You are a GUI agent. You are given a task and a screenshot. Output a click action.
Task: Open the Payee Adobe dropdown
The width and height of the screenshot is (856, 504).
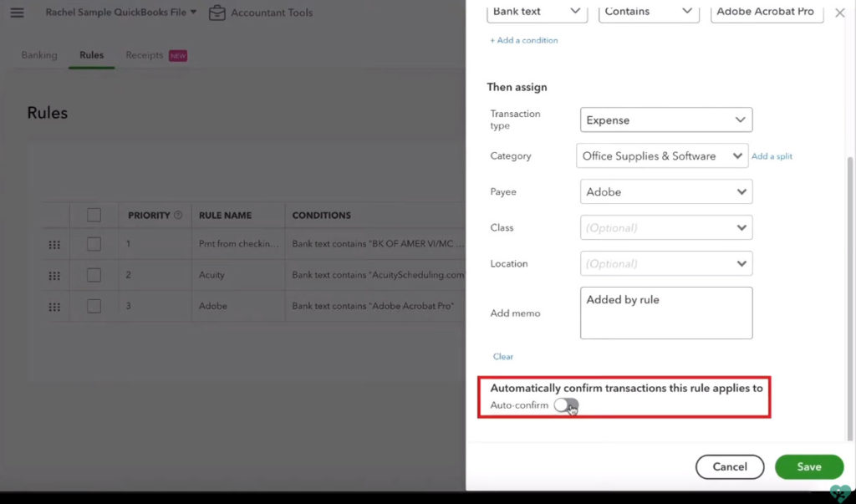click(x=666, y=192)
